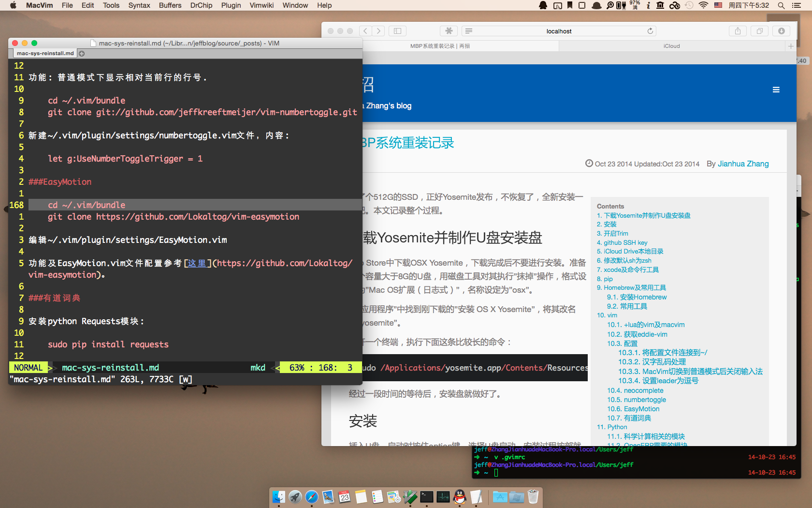Open the Plugin menu
The height and width of the screenshot is (508, 812).
coord(231,5)
